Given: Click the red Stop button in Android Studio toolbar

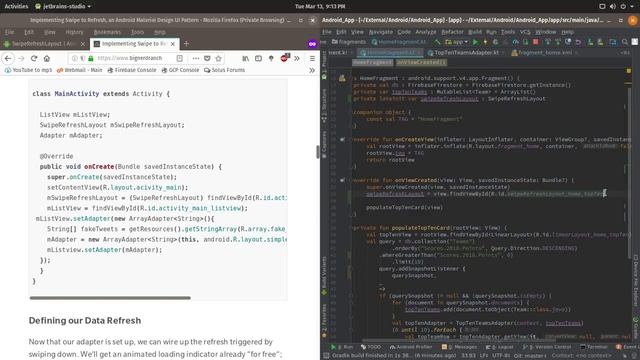Looking at the screenshot, I should tap(536, 42).
